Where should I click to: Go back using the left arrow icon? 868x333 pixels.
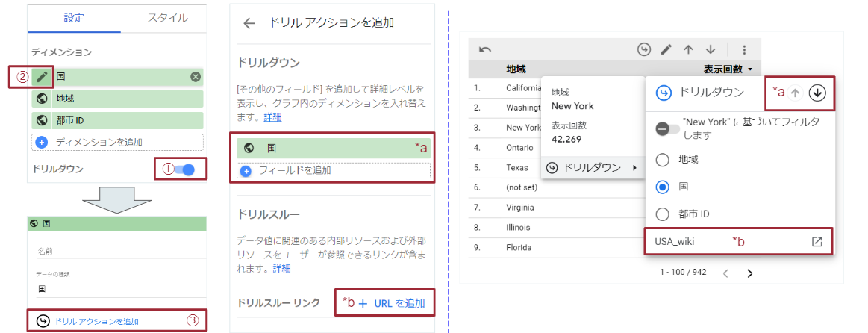coord(249,23)
